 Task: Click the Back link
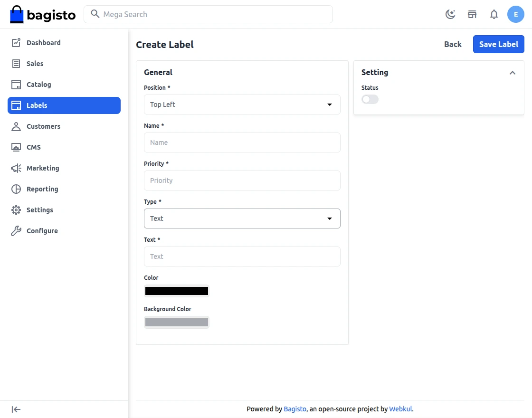coord(453,44)
